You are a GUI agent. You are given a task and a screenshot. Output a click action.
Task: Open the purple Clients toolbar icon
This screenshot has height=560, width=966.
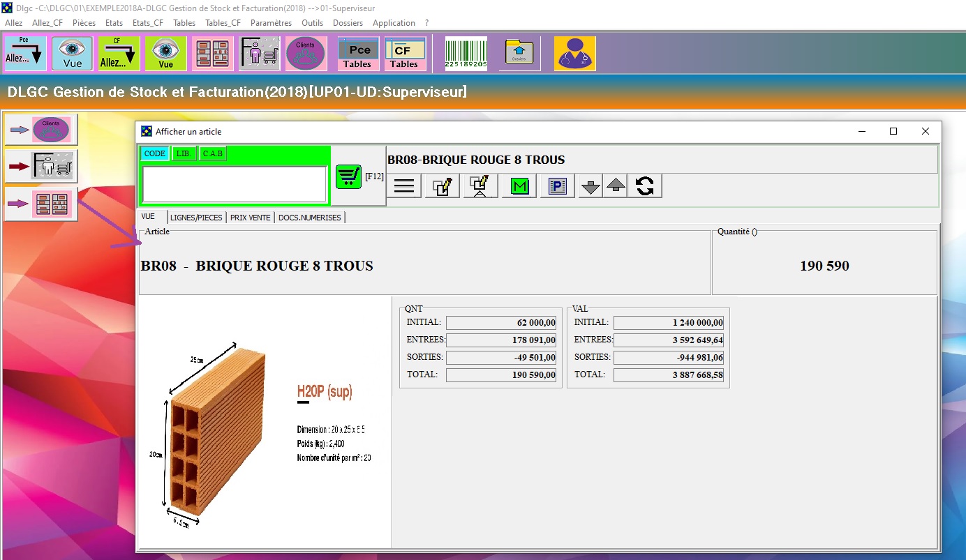pos(306,54)
